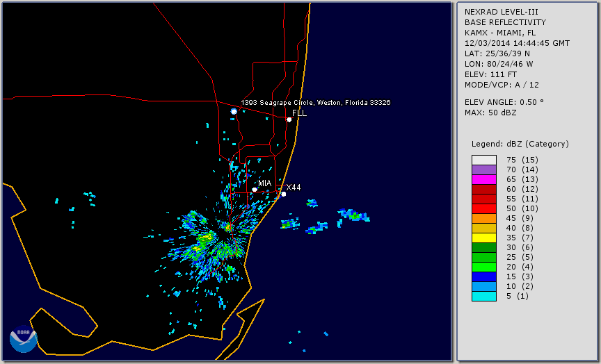601x364 pixels.
Task: Click the X44 marker dot
Action: point(284,195)
